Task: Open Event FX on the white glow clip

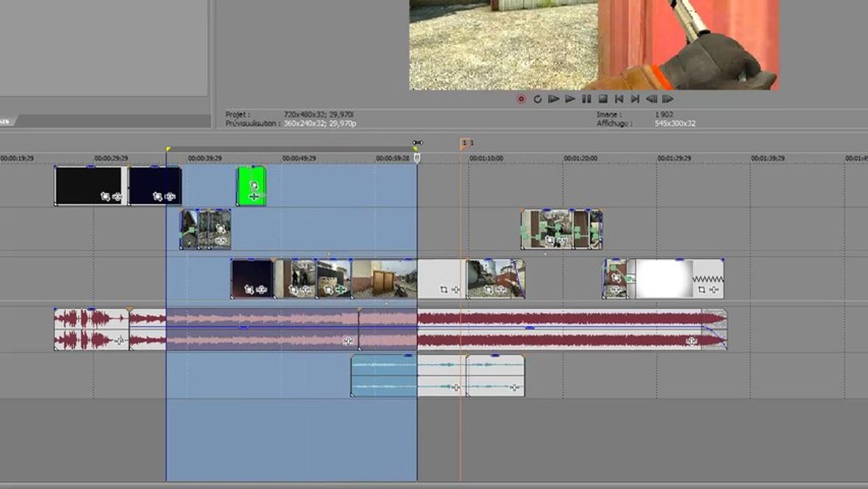Action: tap(714, 289)
